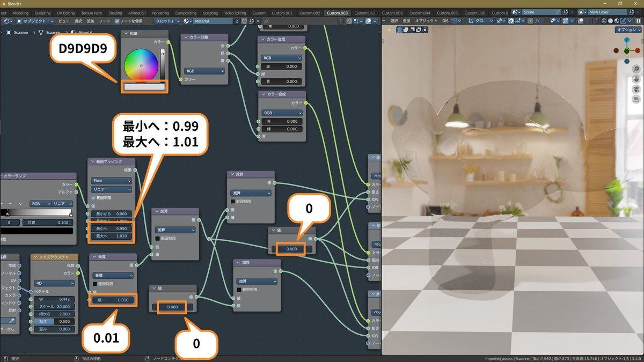Image resolution: width=644 pixels, height=362 pixels.
Task: Select rendered viewport shading mode
Action: (x=623, y=21)
